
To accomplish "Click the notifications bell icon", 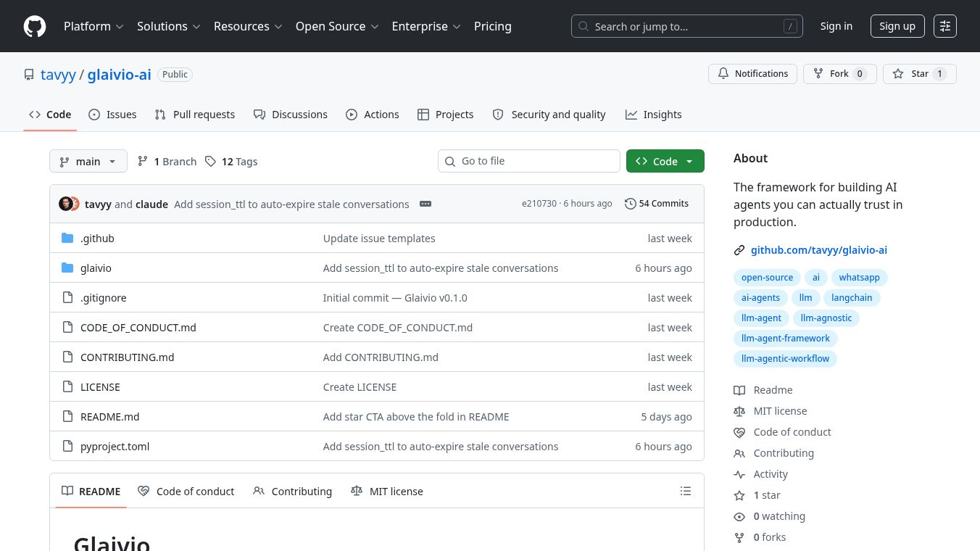I will [x=723, y=73].
